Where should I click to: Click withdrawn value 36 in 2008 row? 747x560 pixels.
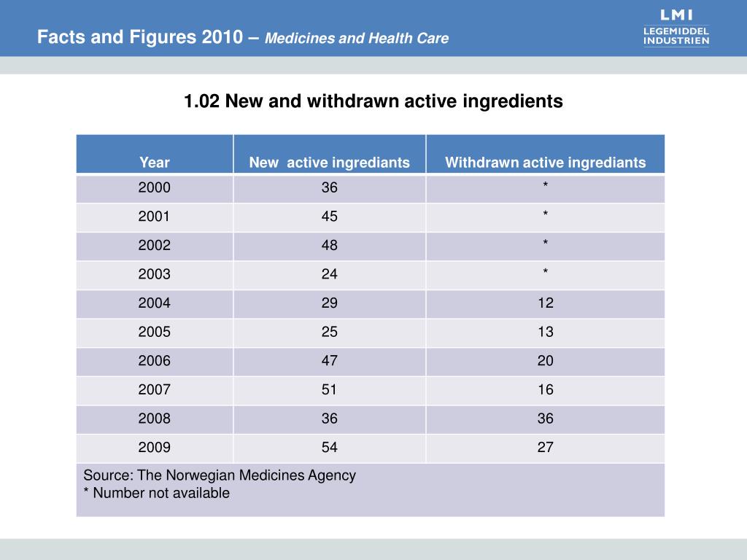coord(546,418)
